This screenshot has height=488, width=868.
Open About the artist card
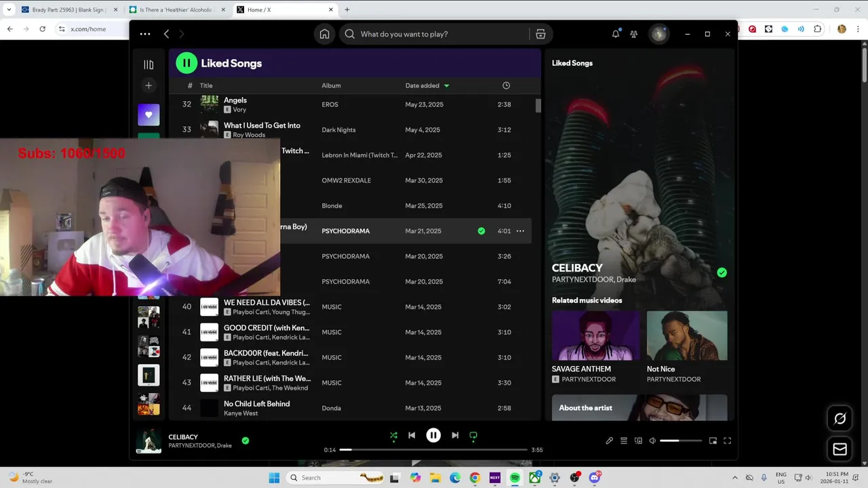639,407
